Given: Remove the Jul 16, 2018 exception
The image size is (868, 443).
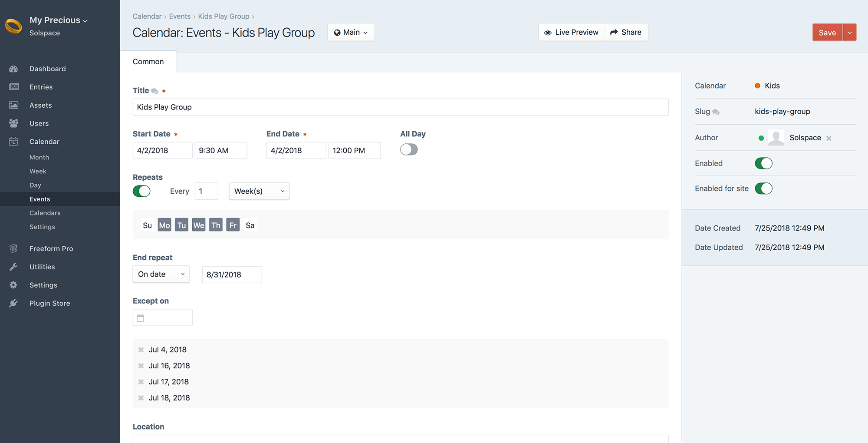Looking at the screenshot, I should click(141, 366).
